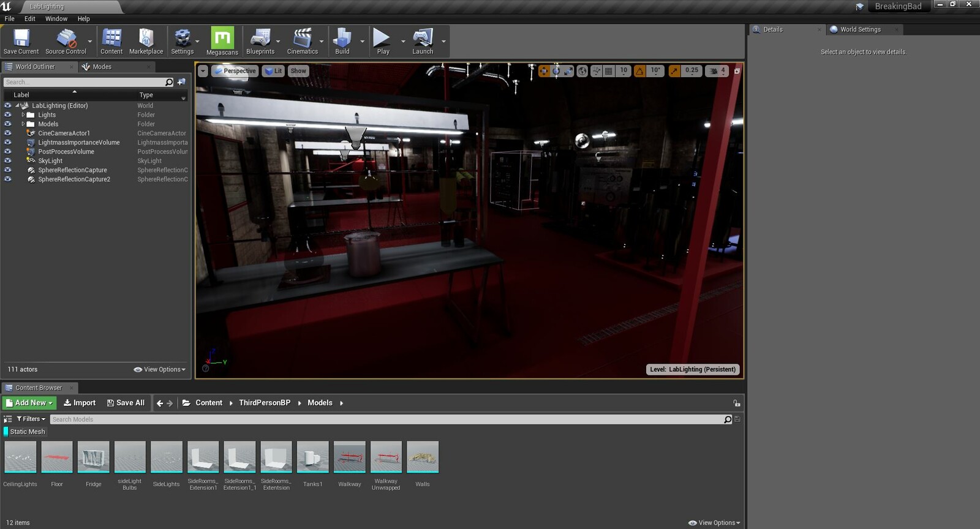
Task: Expand the Lights folder
Action: point(23,114)
